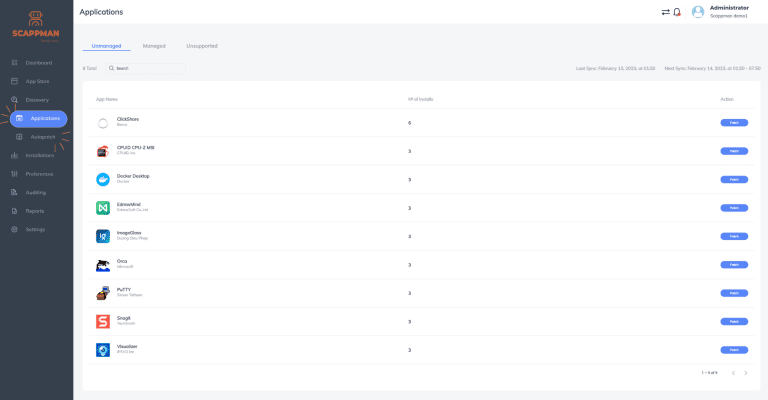Image resolution: width=768 pixels, height=400 pixels.
Task: Click the Administrator profile avatar
Action: [697, 12]
